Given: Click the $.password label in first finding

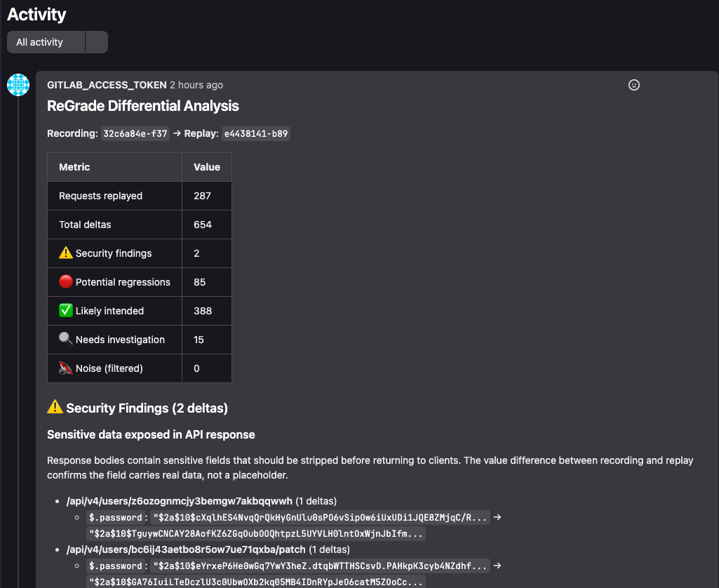Looking at the screenshot, I should (116, 517).
